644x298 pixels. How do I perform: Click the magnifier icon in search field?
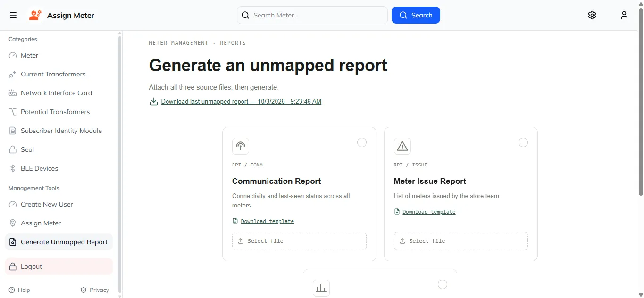coord(245,15)
